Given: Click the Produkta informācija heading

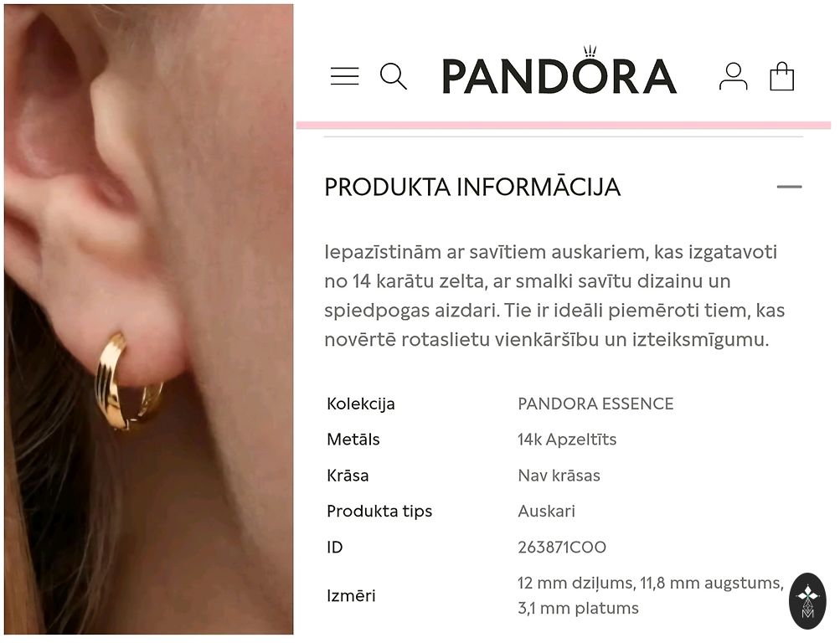Looking at the screenshot, I should click(472, 188).
